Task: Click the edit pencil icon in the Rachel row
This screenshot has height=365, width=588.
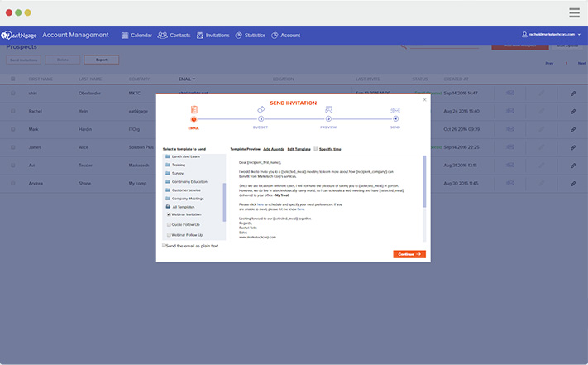Action: click(542, 111)
